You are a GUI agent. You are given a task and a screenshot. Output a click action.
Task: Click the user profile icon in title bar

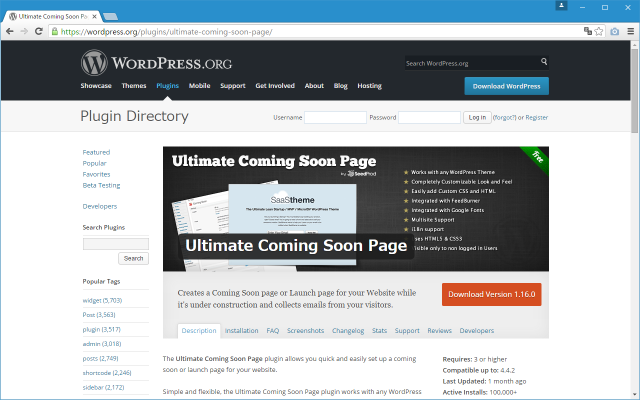click(561, 6)
